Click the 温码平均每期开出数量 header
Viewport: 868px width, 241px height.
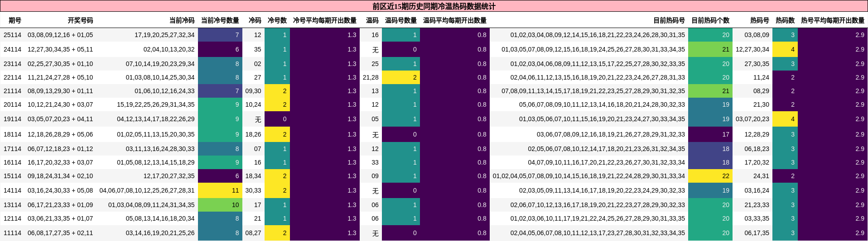tap(455, 20)
